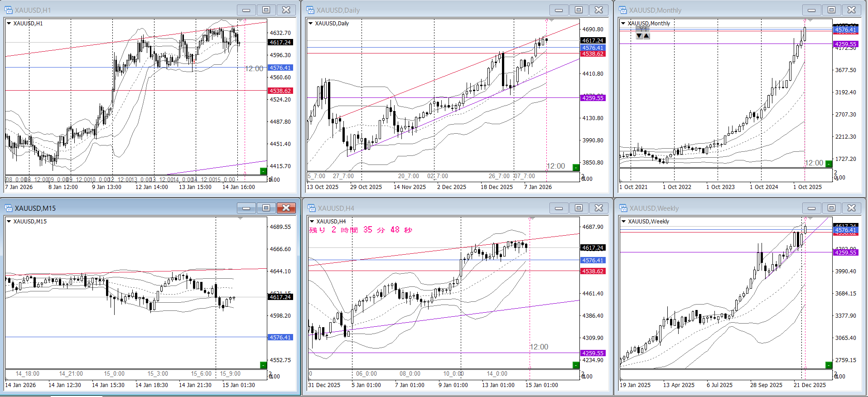868x397 pixels.
Task: Click the green minus button on H4 chart
Action: [576, 365]
